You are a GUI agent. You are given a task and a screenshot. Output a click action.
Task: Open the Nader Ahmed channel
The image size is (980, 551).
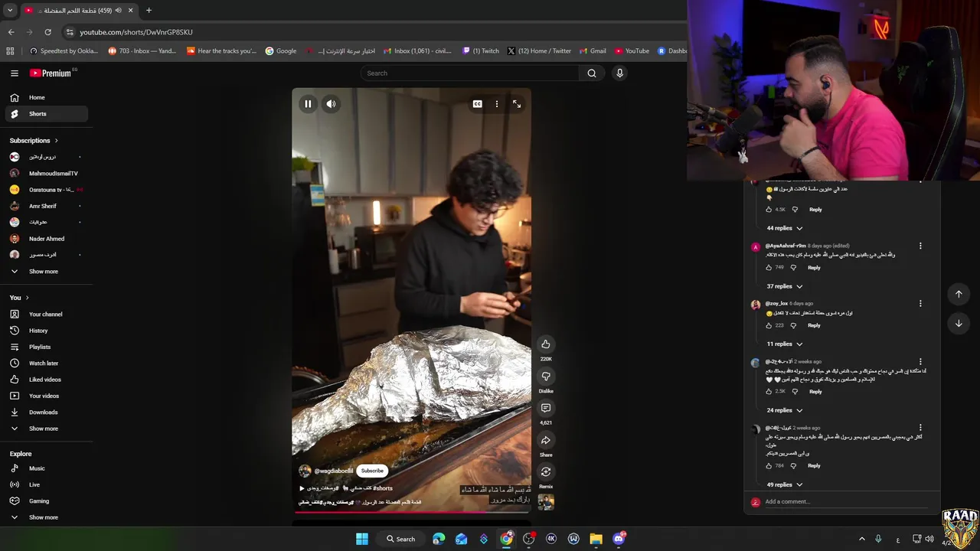[47, 239]
